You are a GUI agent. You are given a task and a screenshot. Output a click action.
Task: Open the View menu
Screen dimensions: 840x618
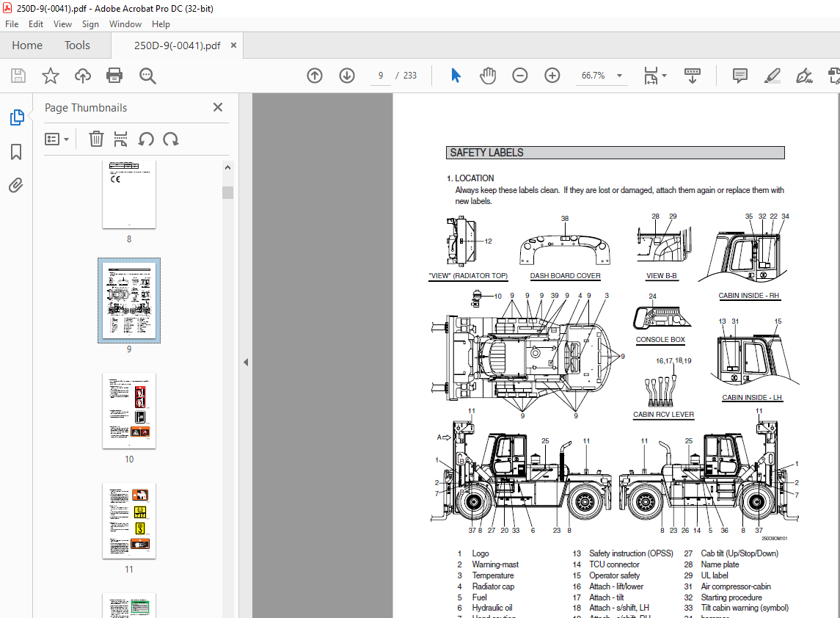tap(62, 24)
